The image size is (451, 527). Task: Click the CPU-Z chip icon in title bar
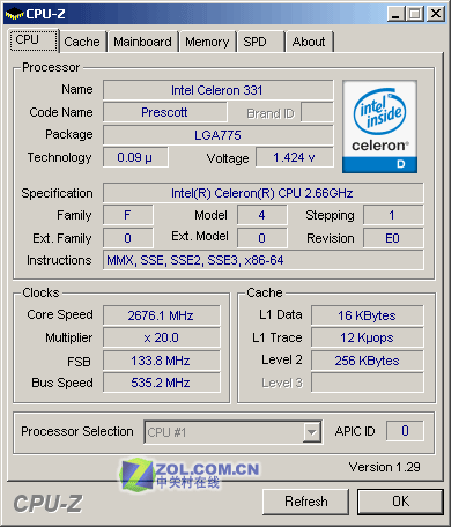point(14,13)
